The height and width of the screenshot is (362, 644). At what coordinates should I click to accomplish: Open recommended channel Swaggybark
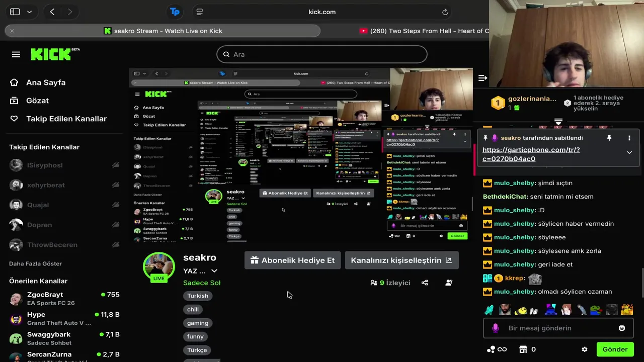click(x=64, y=338)
